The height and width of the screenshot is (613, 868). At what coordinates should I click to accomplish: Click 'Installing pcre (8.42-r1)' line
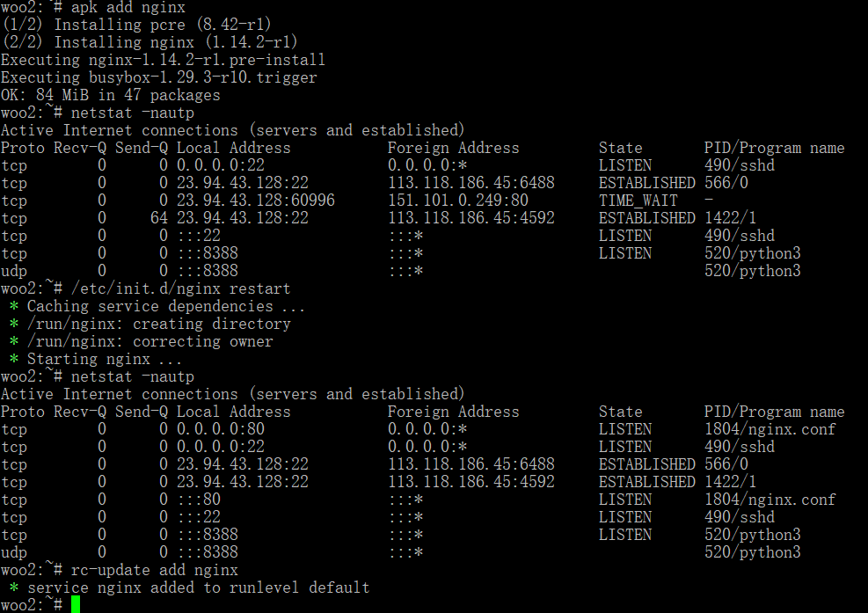click(163, 25)
